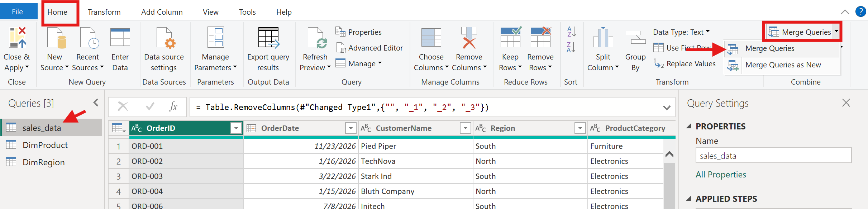The width and height of the screenshot is (868, 209).
Task: Open the Advanced Editor
Action: click(x=369, y=48)
